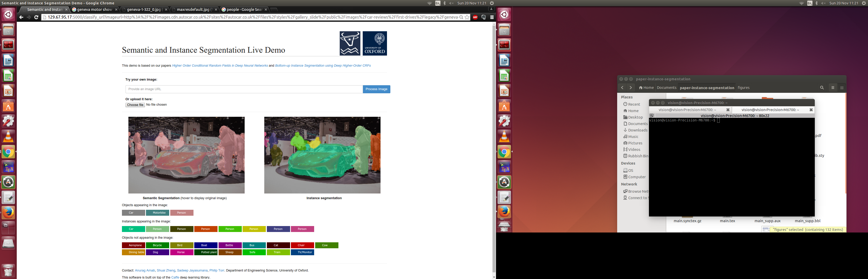Viewport: 868px width, 279px height.
Task: Go back in the Files window
Action: (x=622, y=88)
